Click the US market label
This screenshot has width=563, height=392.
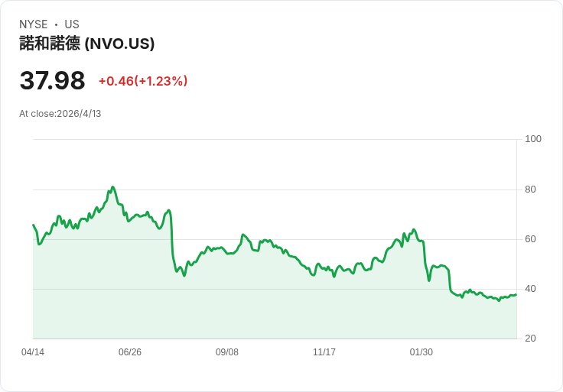pos(72,24)
